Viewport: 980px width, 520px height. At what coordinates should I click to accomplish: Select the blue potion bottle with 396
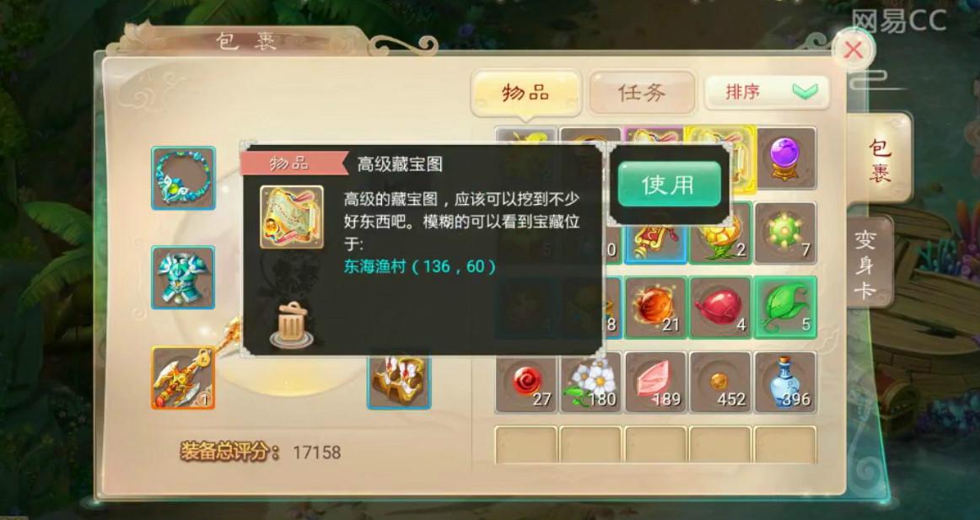pyautogui.click(x=785, y=382)
